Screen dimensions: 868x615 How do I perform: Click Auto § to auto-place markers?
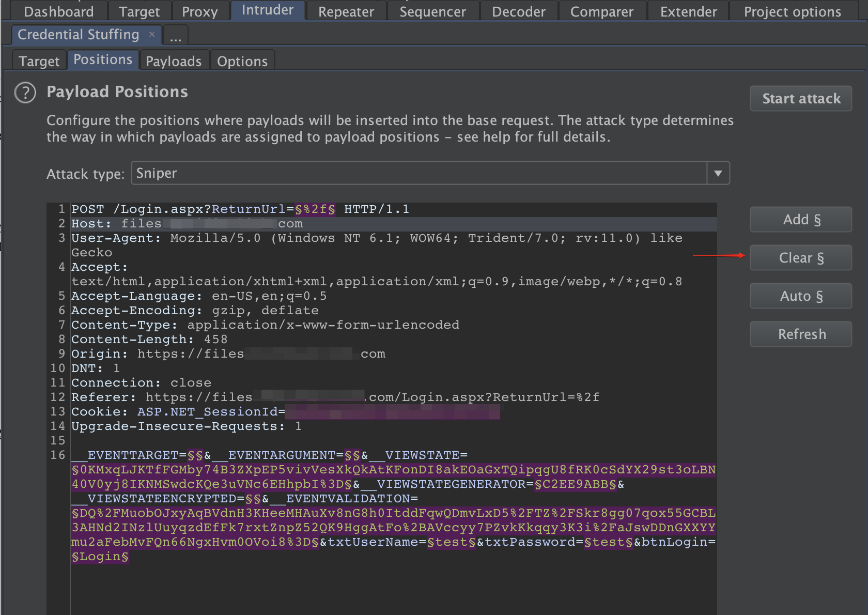tap(800, 296)
